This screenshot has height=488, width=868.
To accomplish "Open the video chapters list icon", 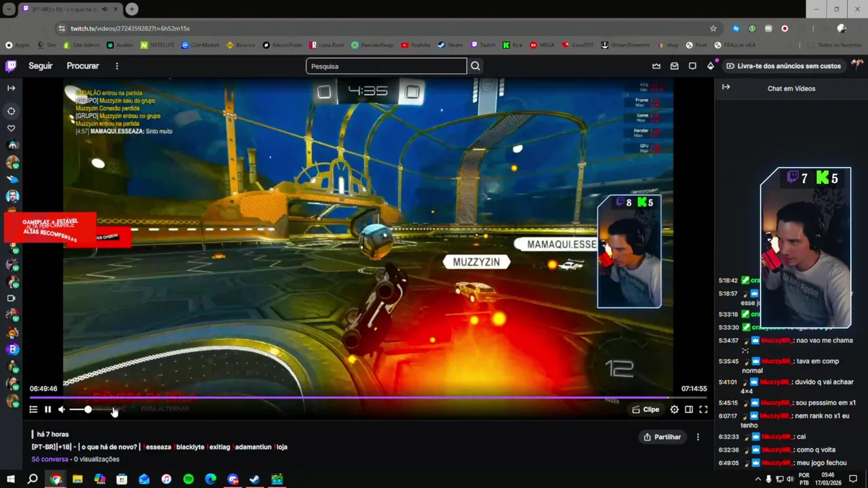I will pyautogui.click(x=33, y=409).
